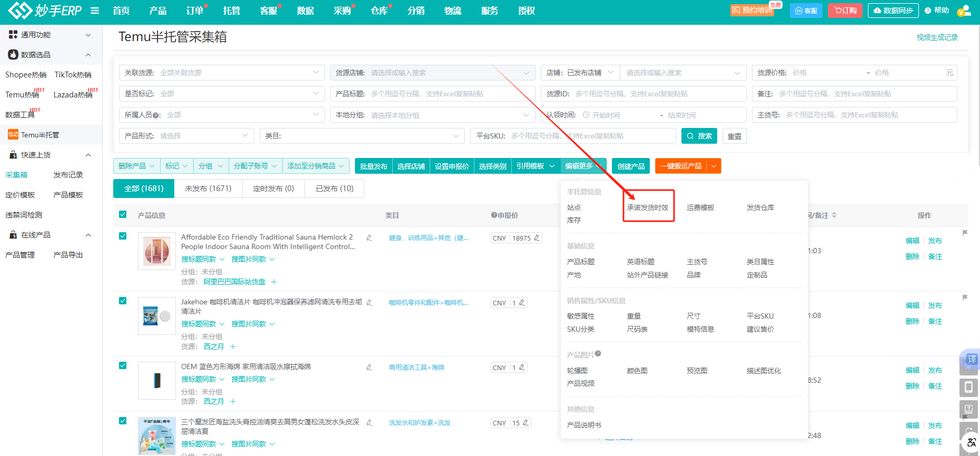Click the 搜索 search button

point(699,136)
